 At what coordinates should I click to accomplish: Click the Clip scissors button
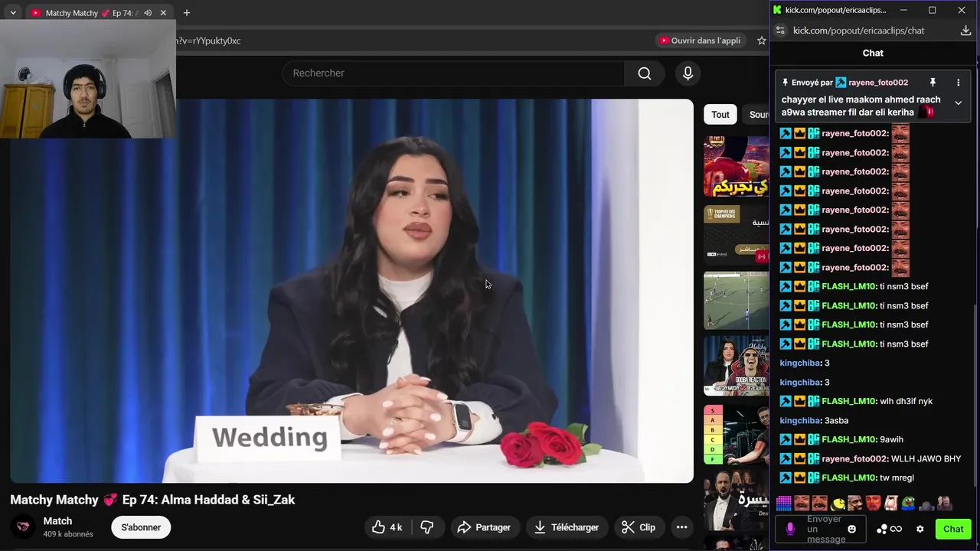(x=639, y=527)
